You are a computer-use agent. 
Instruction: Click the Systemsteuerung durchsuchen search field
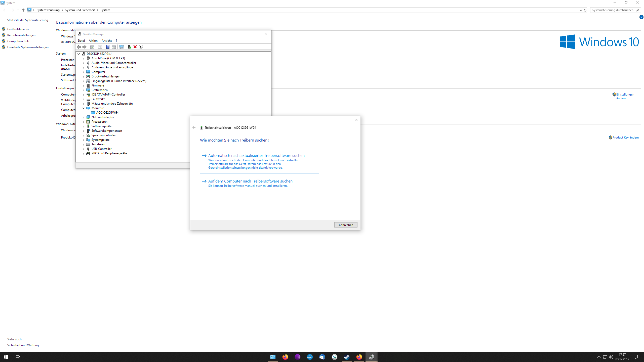click(x=613, y=10)
